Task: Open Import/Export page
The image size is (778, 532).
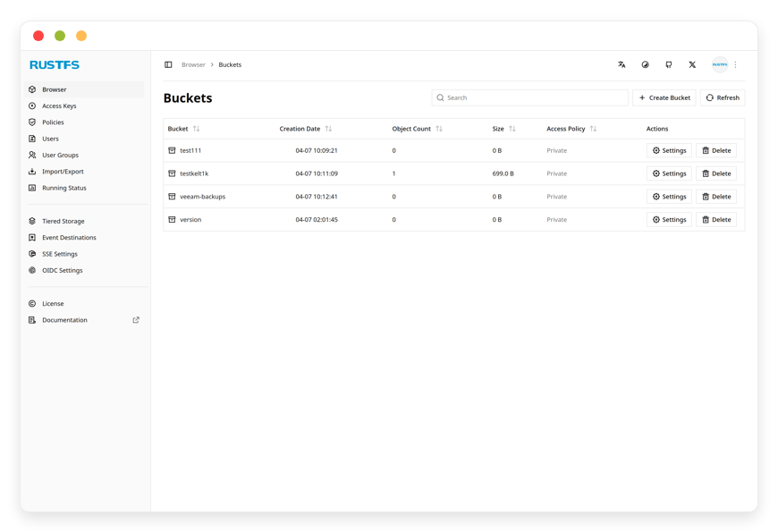Action: 63,171
